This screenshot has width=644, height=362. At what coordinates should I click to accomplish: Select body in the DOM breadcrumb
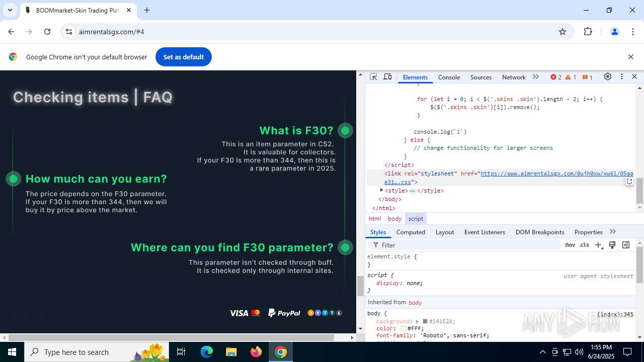point(394,219)
